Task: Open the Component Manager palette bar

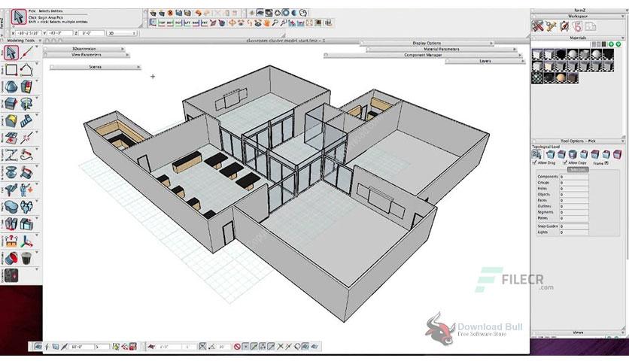Action: click(x=423, y=55)
